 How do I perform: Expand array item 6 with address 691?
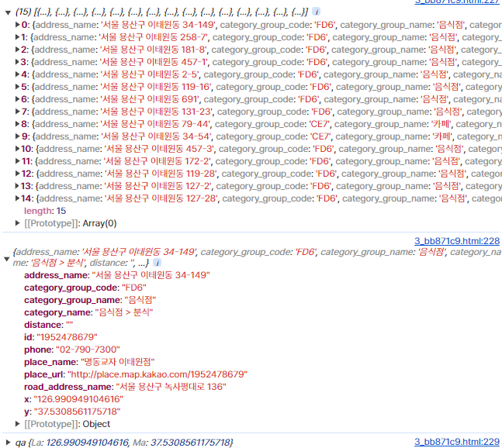[x=18, y=99]
